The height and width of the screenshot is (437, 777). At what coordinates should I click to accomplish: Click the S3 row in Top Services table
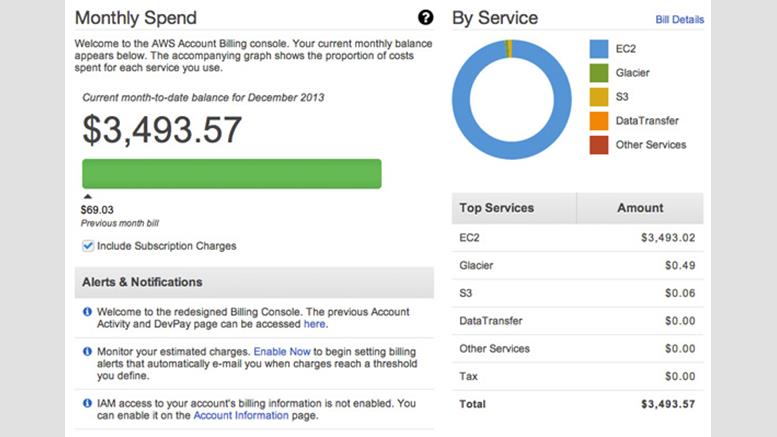tap(577, 293)
